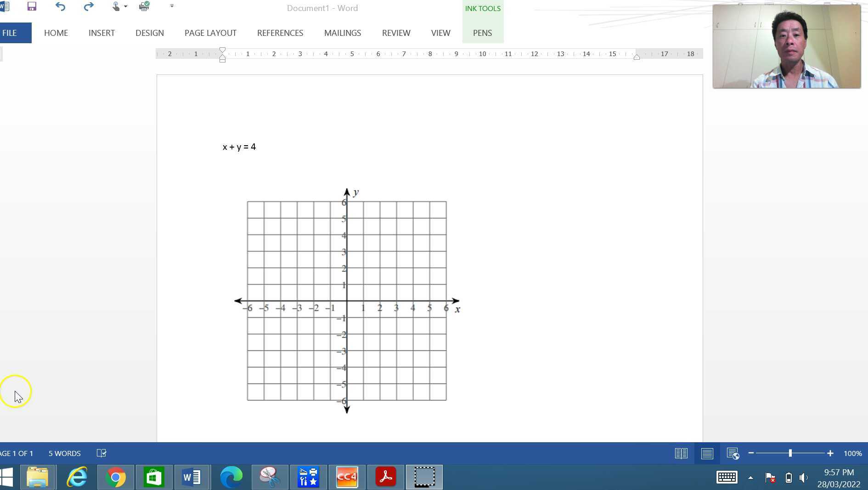The image size is (868, 490).
Task: Open the PENS ribbon tab
Action: [482, 33]
